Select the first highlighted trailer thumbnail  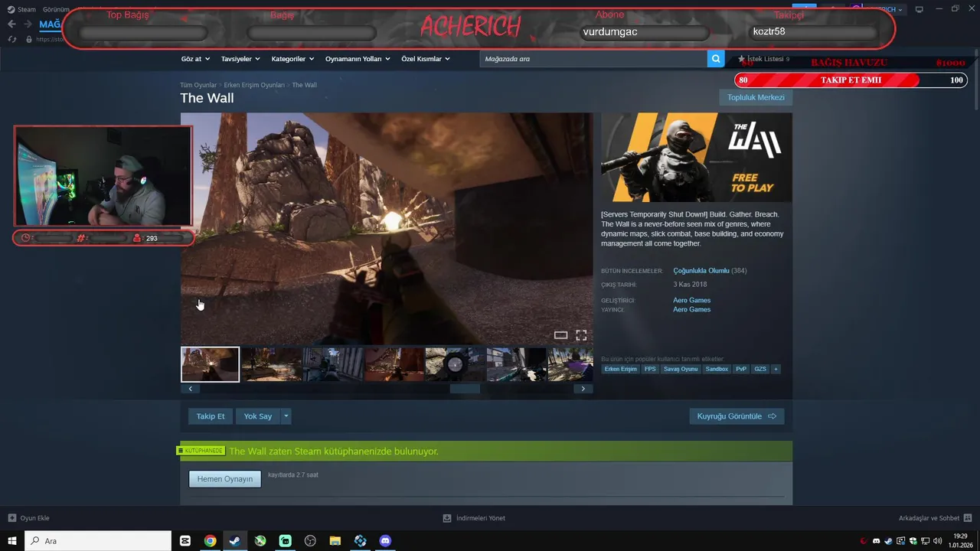(210, 364)
